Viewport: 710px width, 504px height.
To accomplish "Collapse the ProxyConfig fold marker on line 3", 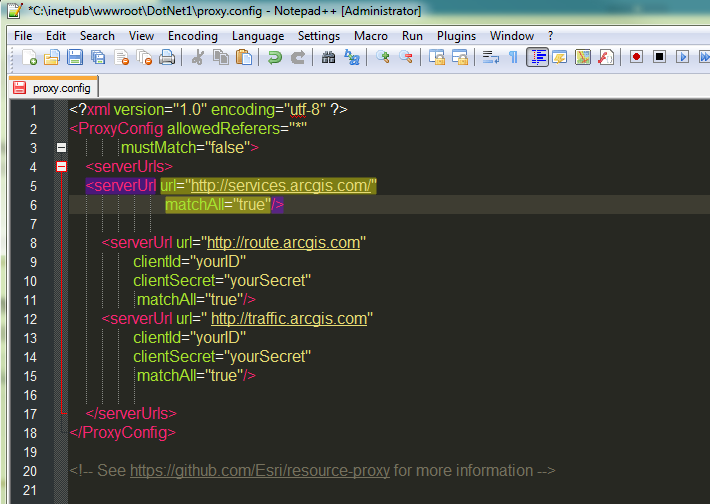I will pyautogui.click(x=61, y=148).
